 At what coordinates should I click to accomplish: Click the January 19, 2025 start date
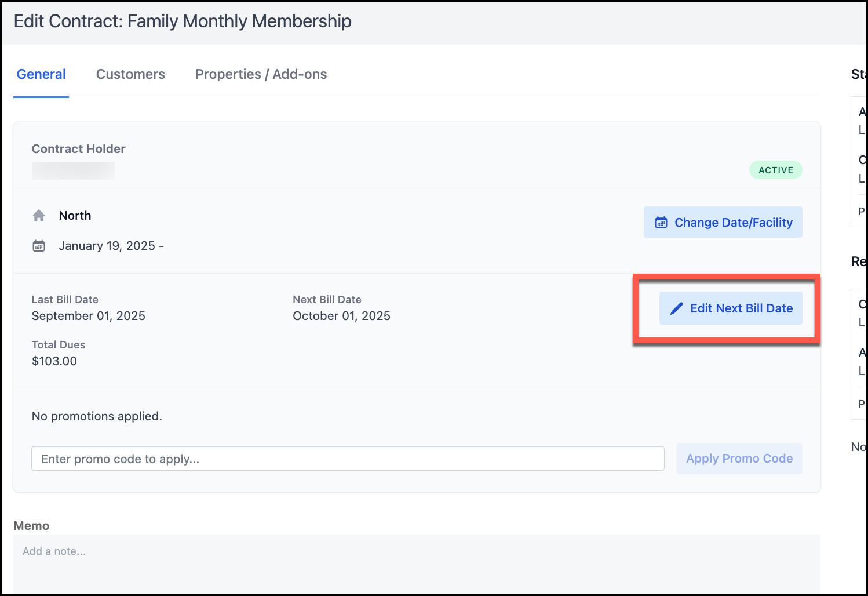107,246
